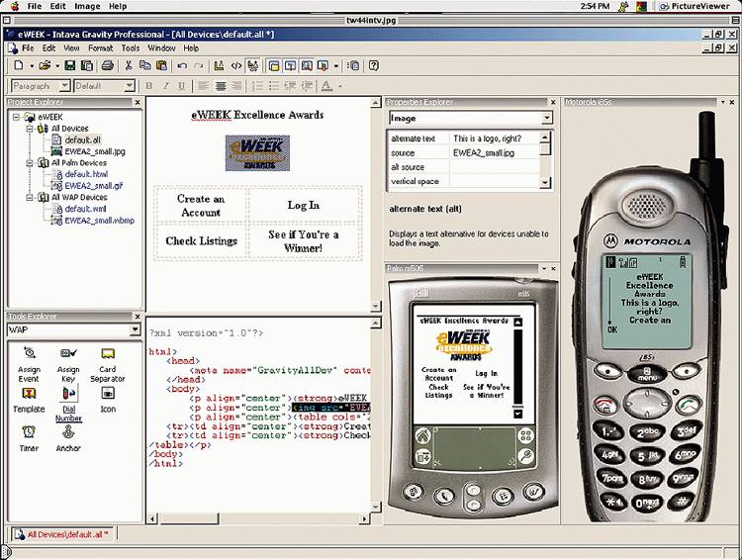Toggle the source code view button

[236, 65]
